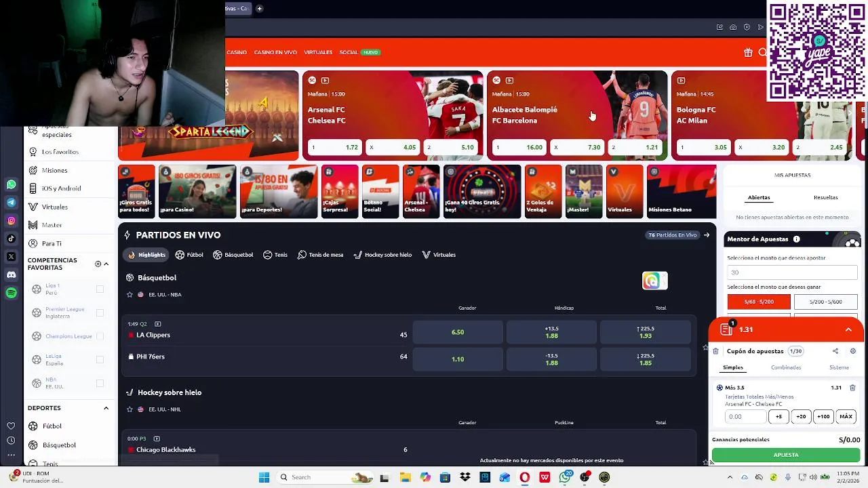Click the stake amount input field
This screenshot has height=488, width=868.
coord(745,417)
